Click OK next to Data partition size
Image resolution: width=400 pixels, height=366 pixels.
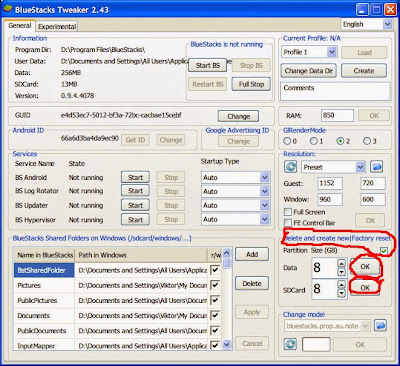pyautogui.click(x=365, y=267)
